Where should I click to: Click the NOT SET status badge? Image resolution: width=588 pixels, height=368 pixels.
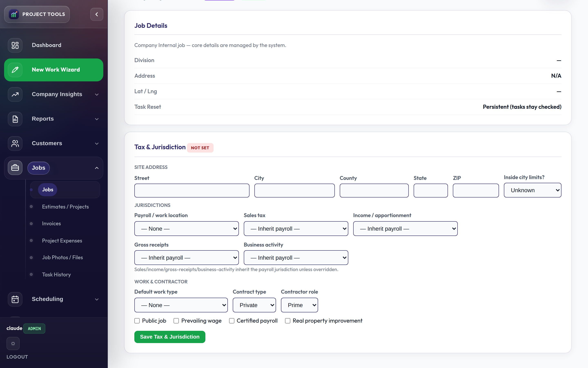pos(200,148)
